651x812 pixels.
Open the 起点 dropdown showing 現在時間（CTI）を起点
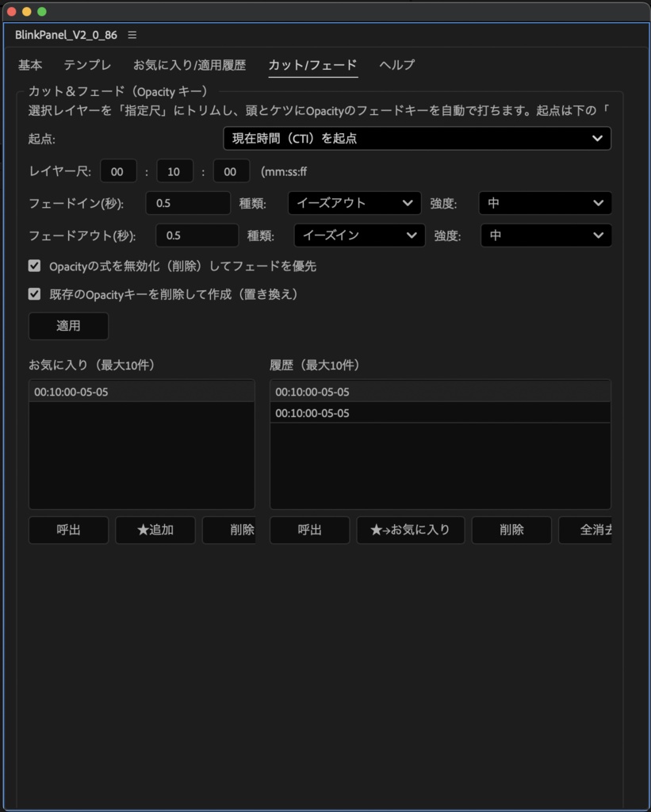tap(416, 139)
